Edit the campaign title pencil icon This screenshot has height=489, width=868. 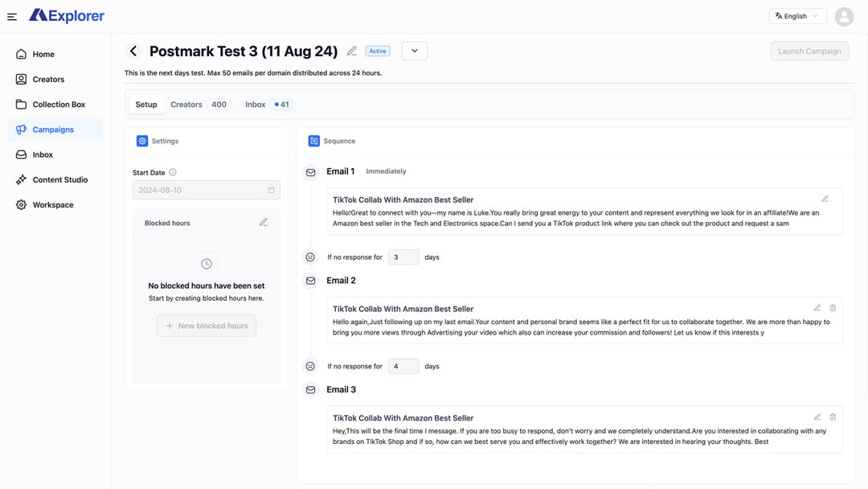click(x=352, y=51)
